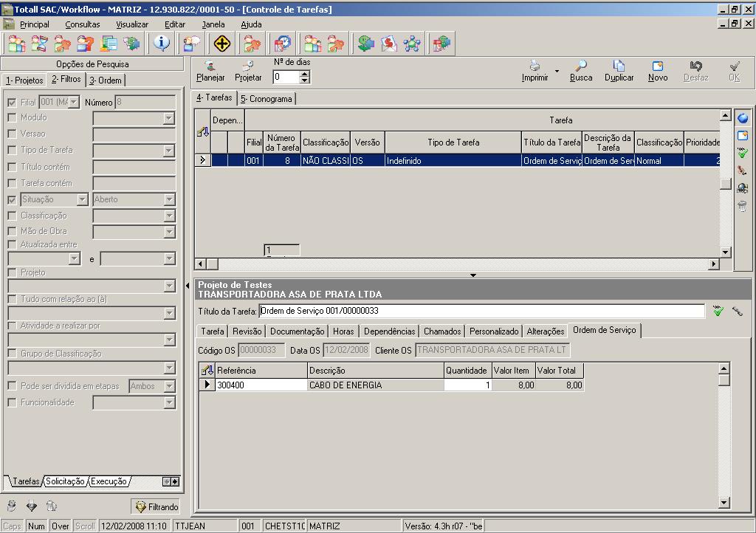756x533 pixels.
Task: Increase the Nº de dias spinner
Action: pos(304,74)
